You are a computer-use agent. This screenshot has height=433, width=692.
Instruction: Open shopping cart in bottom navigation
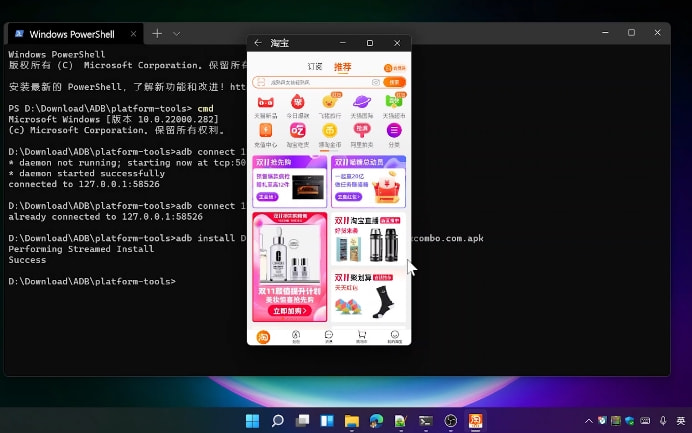click(x=362, y=336)
